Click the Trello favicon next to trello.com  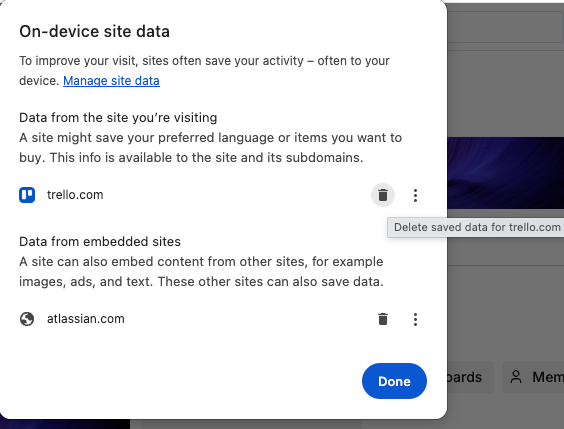tap(27, 195)
